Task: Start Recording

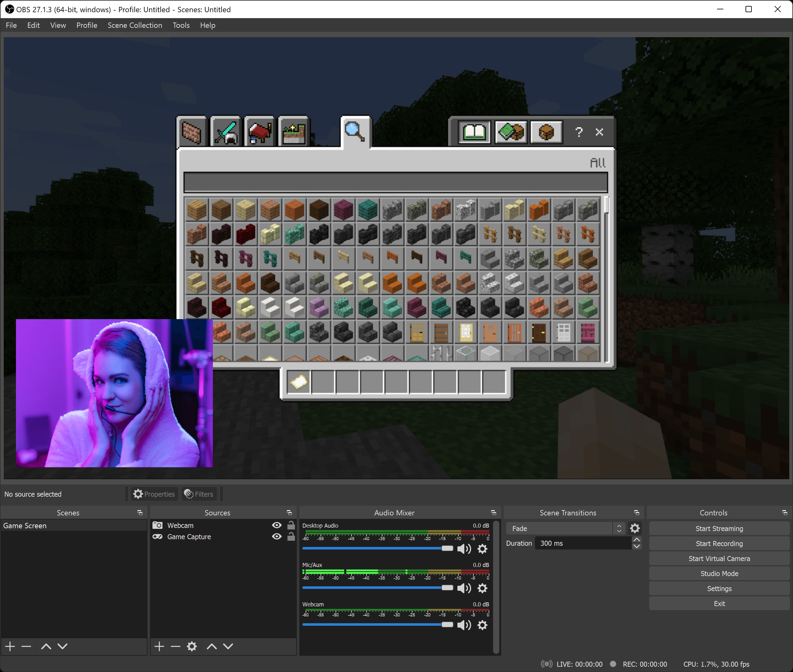Action: (719, 543)
